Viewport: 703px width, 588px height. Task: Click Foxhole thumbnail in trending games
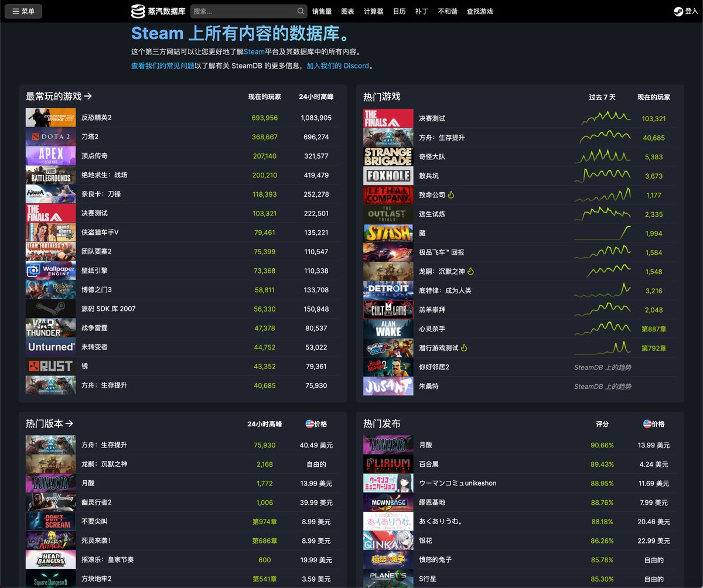(x=388, y=176)
